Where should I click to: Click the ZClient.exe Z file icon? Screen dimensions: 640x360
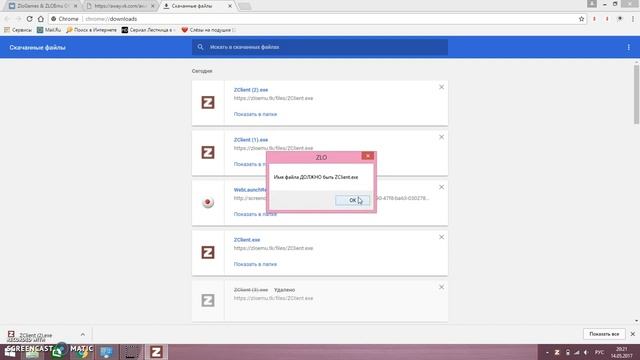coord(208,252)
